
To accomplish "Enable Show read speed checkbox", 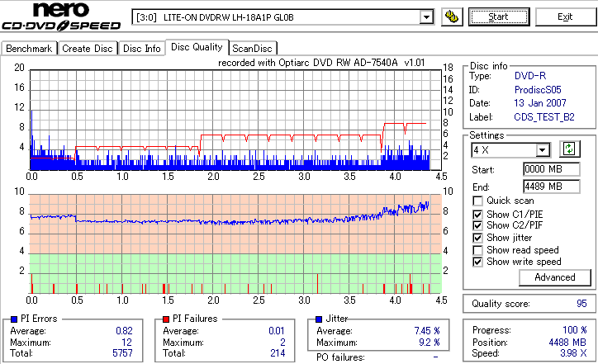I will (477, 250).
